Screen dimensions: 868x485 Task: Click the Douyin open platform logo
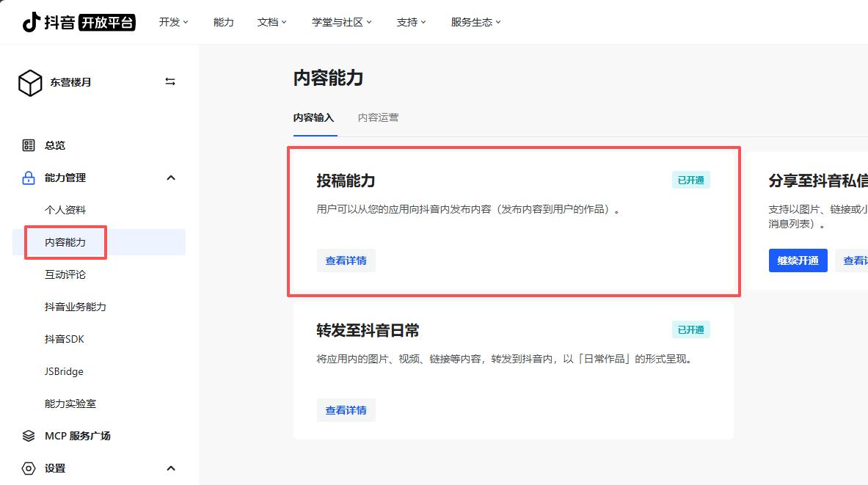point(79,22)
